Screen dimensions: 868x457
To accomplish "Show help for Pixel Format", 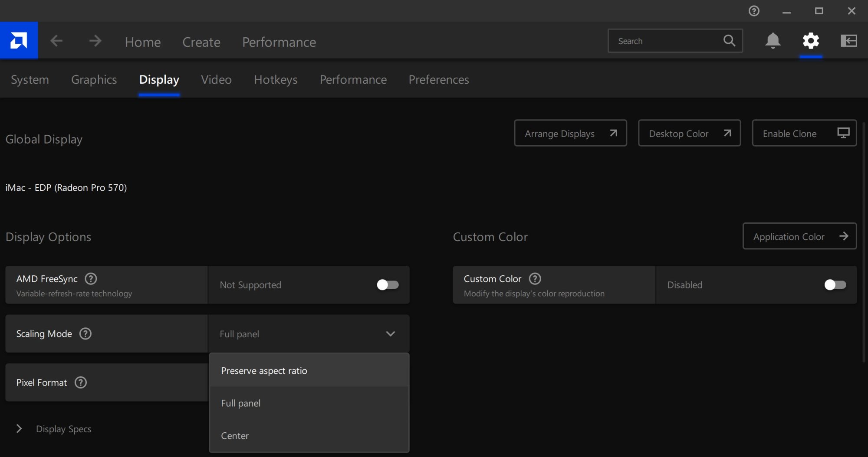I will 81,382.
